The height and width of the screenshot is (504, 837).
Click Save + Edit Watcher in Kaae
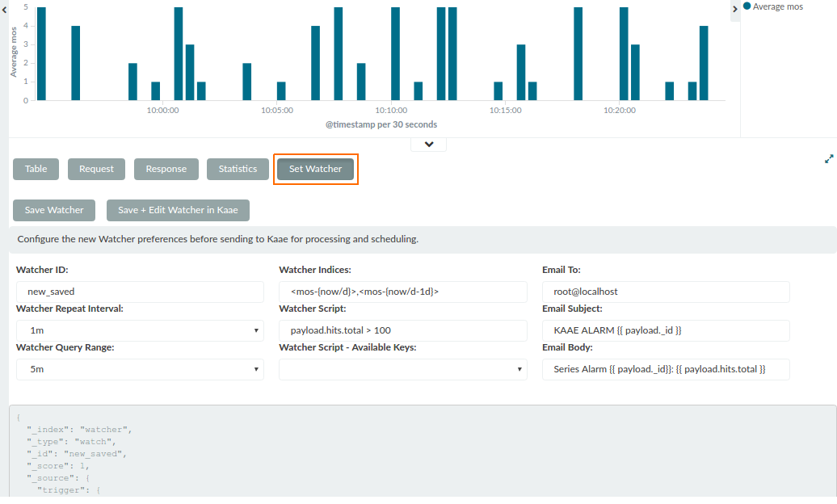tap(178, 210)
